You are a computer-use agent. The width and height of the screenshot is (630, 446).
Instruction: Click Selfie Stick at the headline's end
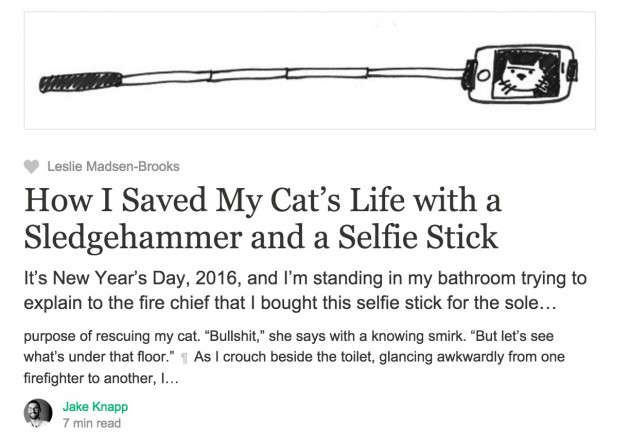[418, 237]
